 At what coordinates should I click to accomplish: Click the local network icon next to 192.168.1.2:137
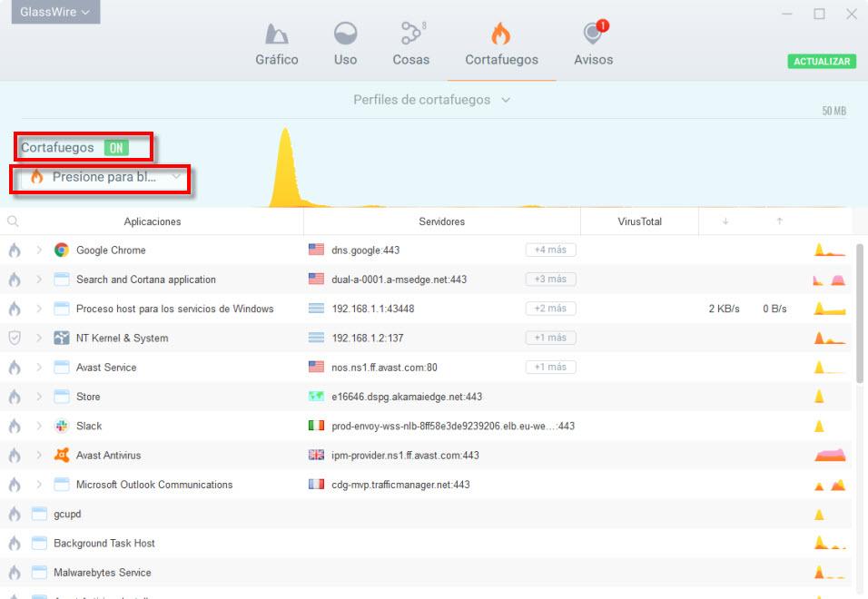click(316, 338)
